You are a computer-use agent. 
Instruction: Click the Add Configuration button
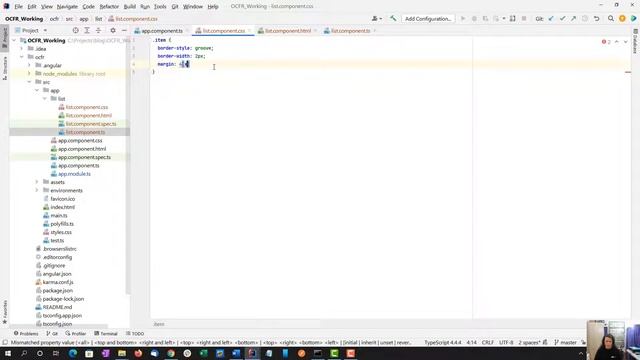click(x=428, y=19)
